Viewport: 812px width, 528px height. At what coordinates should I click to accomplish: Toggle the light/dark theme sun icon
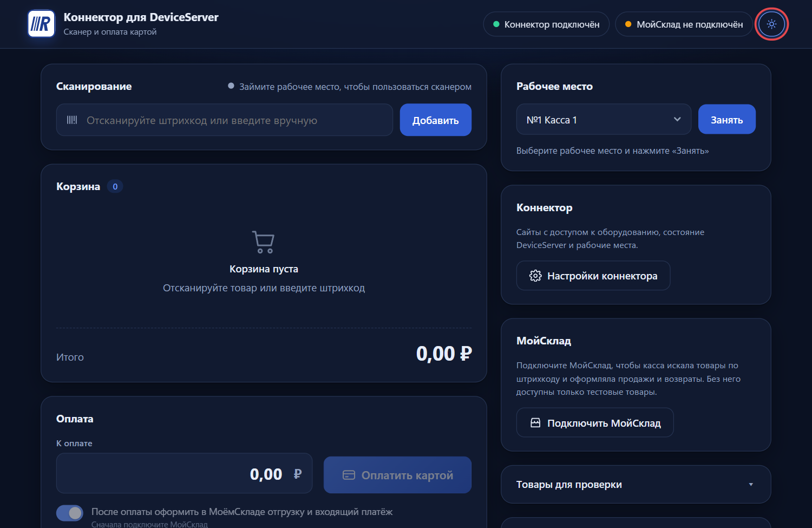[x=771, y=24]
